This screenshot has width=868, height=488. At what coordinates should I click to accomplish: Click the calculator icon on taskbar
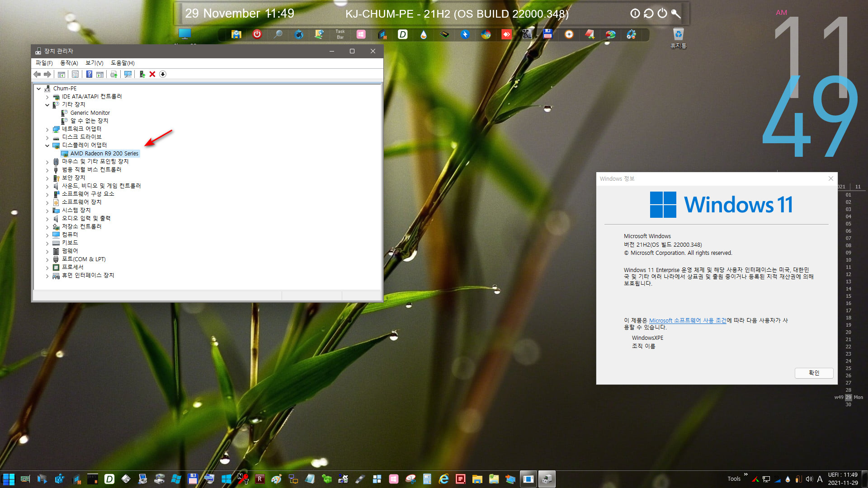(x=427, y=479)
